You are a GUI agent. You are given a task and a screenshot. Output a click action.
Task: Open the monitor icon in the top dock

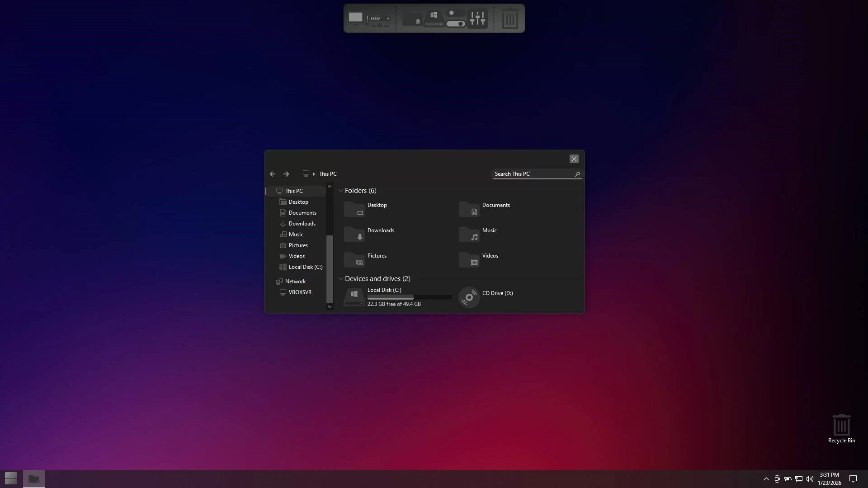355,18
